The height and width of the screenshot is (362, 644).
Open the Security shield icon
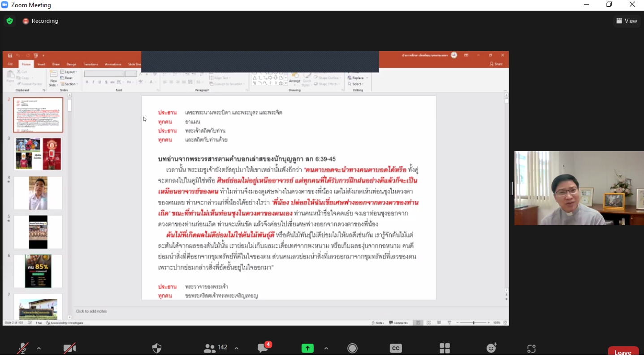tap(156, 349)
